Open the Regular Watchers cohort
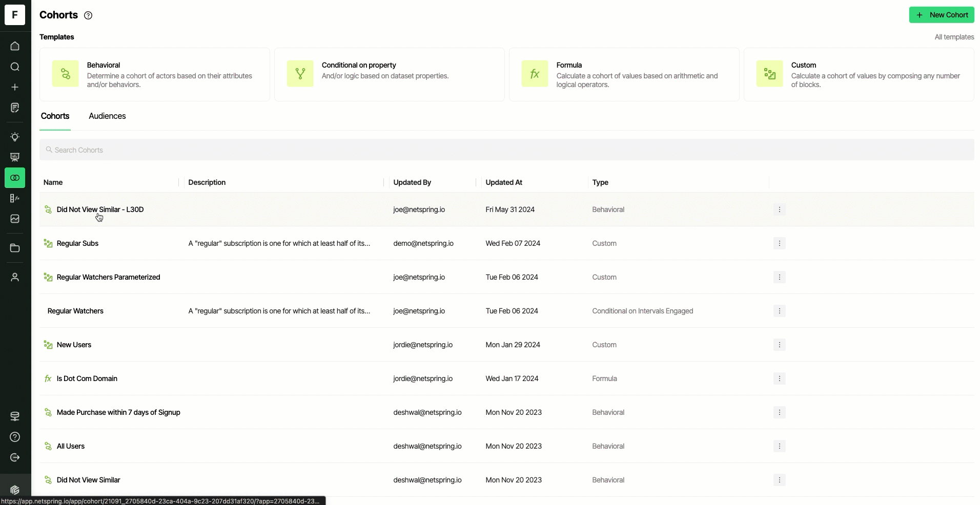 75,311
